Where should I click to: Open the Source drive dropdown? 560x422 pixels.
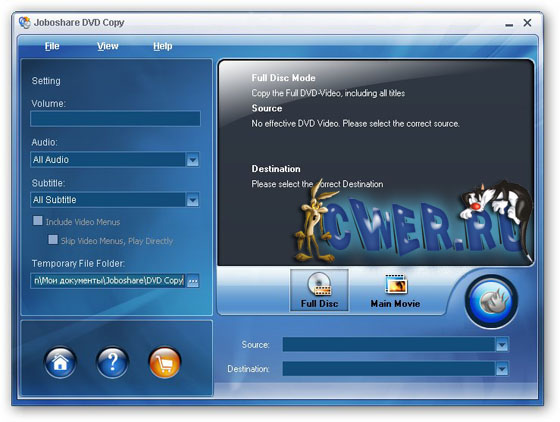coord(502,345)
